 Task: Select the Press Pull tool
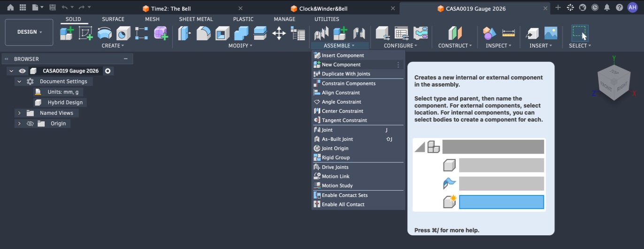point(184,33)
